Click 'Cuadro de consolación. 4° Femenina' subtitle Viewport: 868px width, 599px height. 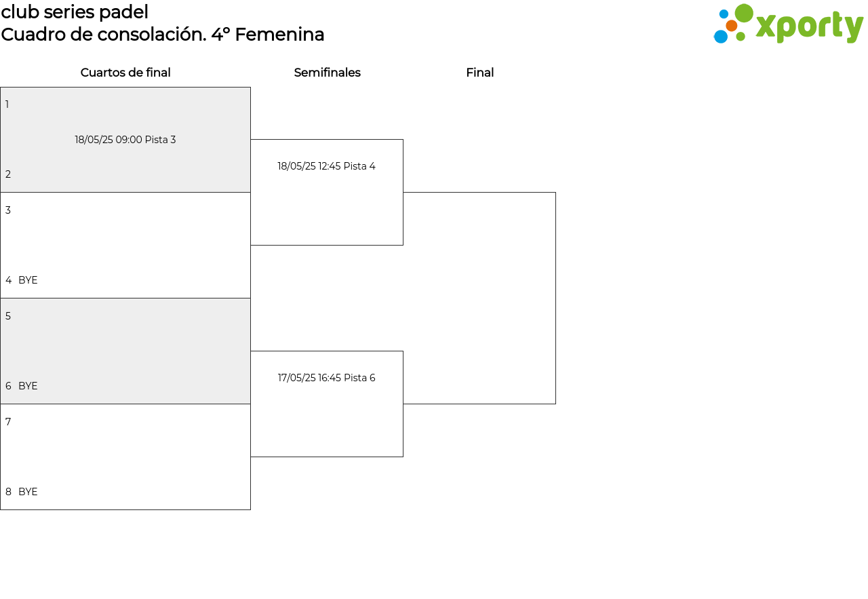163,35
